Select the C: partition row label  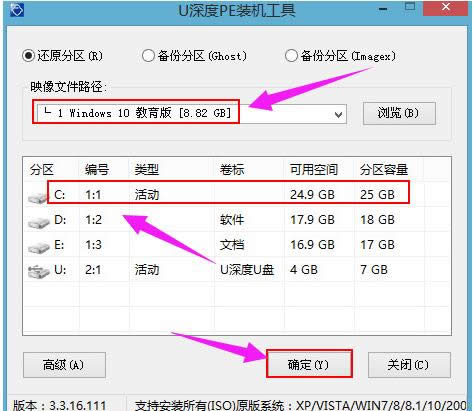point(59,195)
